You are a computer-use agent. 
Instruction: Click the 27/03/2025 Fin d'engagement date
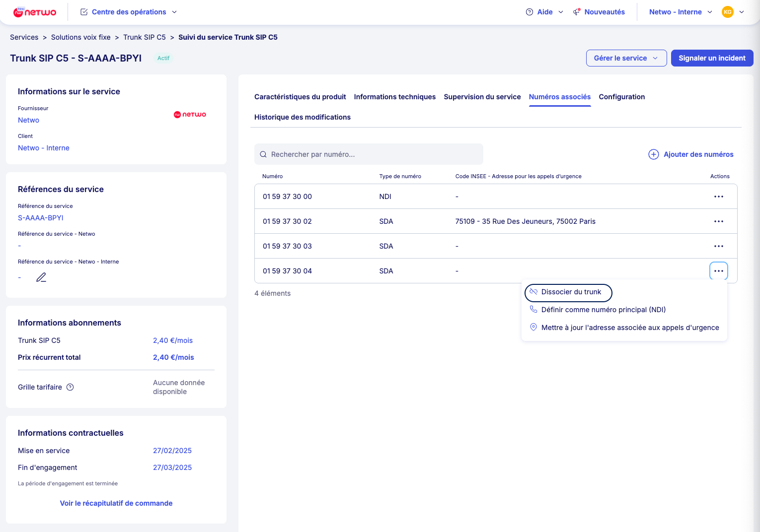coord(172,467)
